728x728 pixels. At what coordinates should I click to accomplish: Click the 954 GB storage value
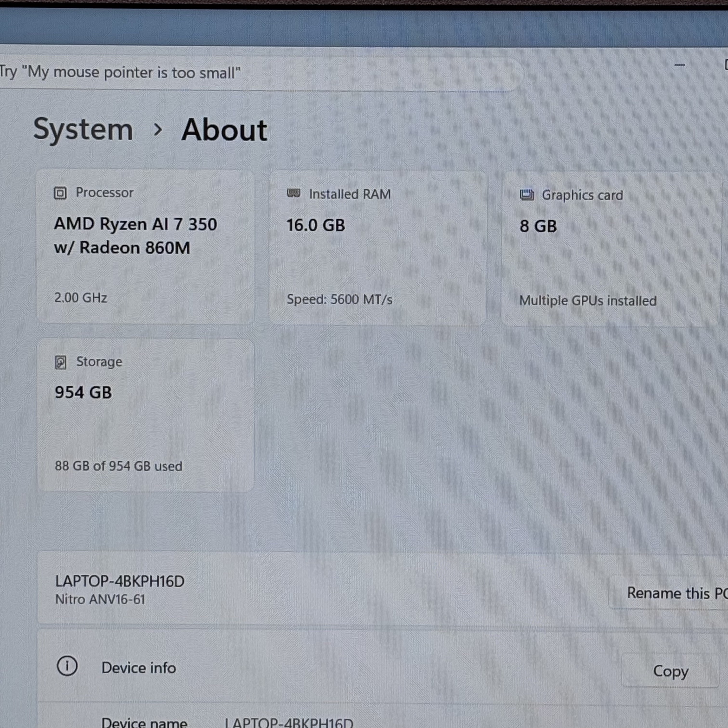[x=83, y=392]
